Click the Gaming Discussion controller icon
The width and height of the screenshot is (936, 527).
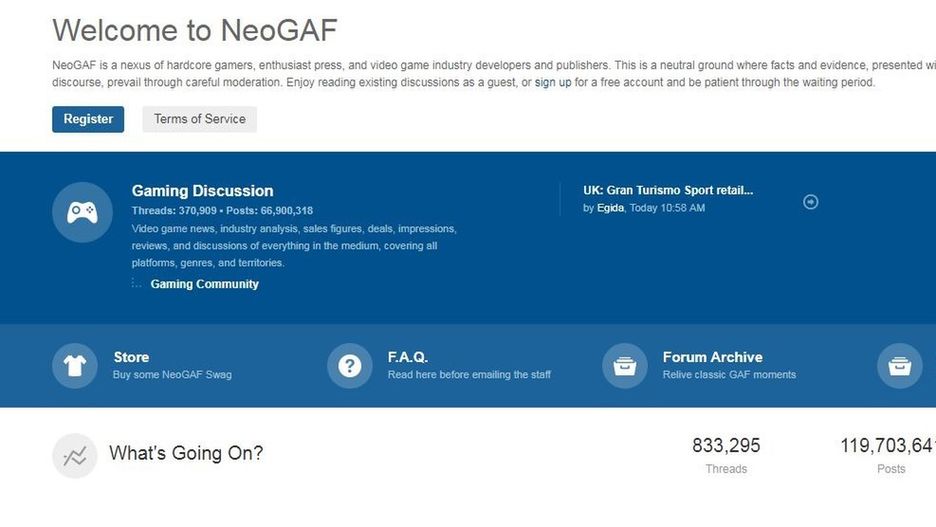pyautogui.click(x=82, y=212)
